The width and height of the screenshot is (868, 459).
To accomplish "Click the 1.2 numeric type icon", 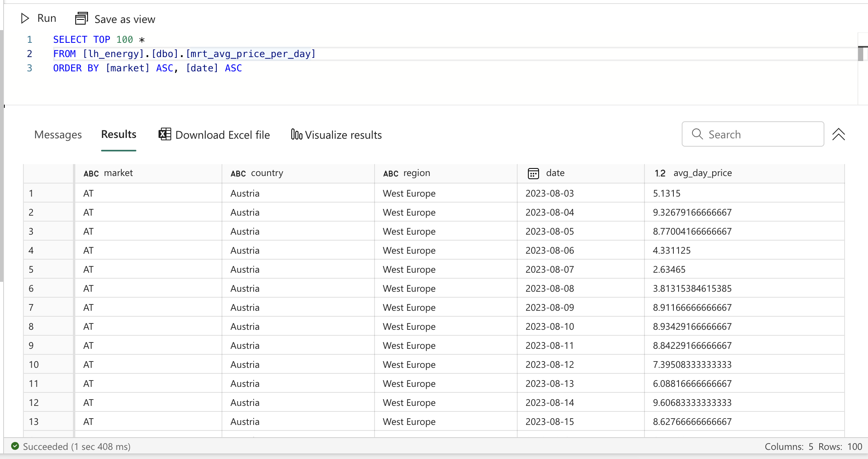I will (x=660, y=173).
